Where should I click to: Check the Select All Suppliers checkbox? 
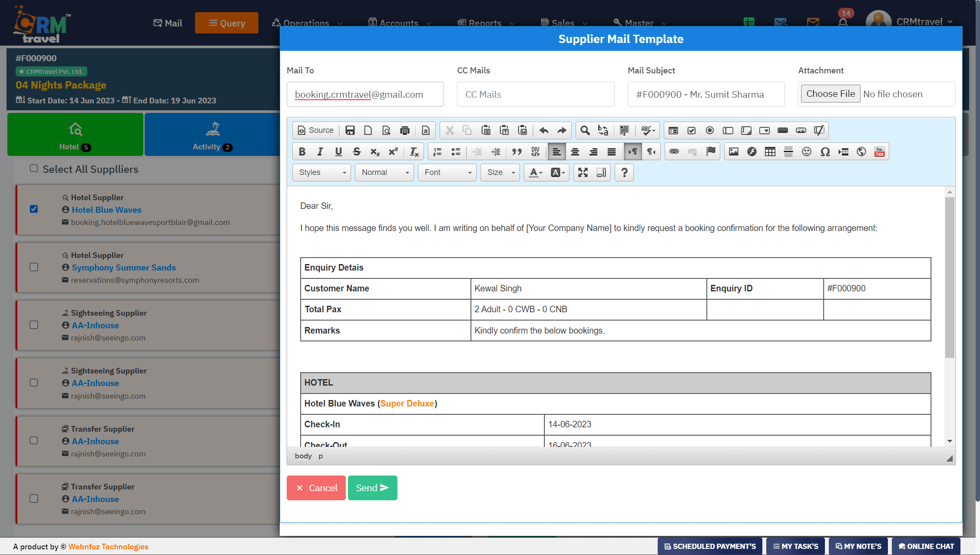point(34,168)
